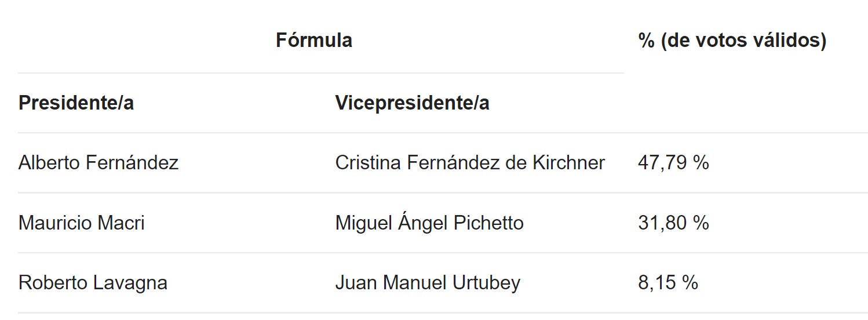The image size is (868, 320).
Task: Select the 31,80 % value
Action: click(x=673, y=223)
